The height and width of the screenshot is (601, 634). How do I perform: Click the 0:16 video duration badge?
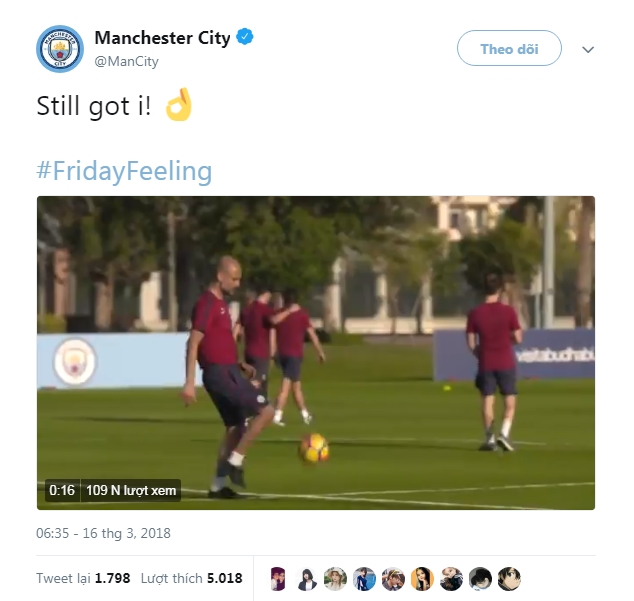(62, 490)
